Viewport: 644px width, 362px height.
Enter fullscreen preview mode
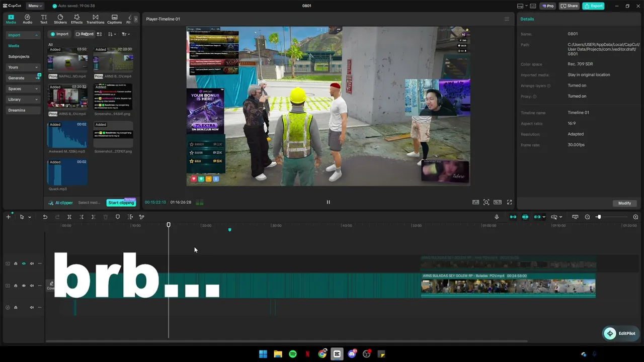pyautogui.click(x=509, y=202)
